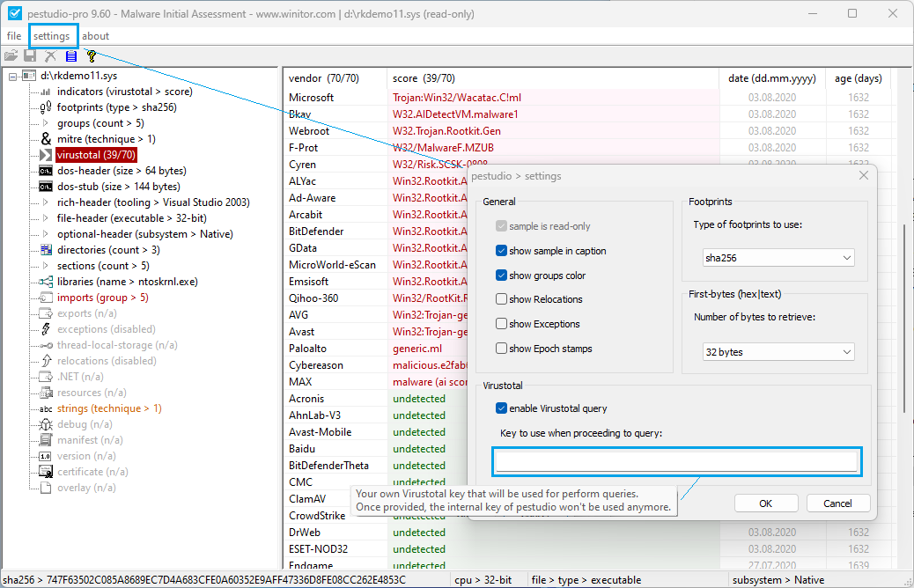
Task: Click the blue XML report toolbar icon
Action: [70, 55]
